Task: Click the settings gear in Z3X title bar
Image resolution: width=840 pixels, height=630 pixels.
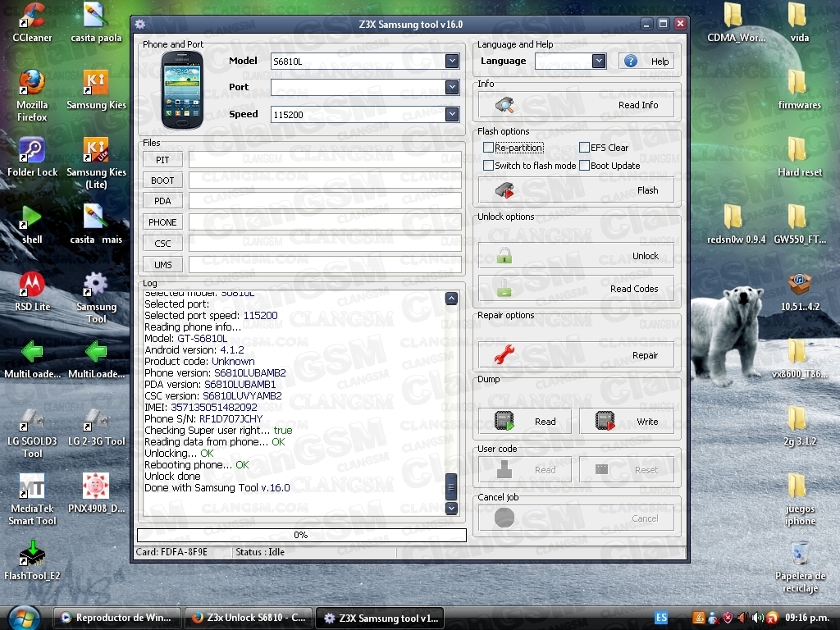Action: coord(140,24)
